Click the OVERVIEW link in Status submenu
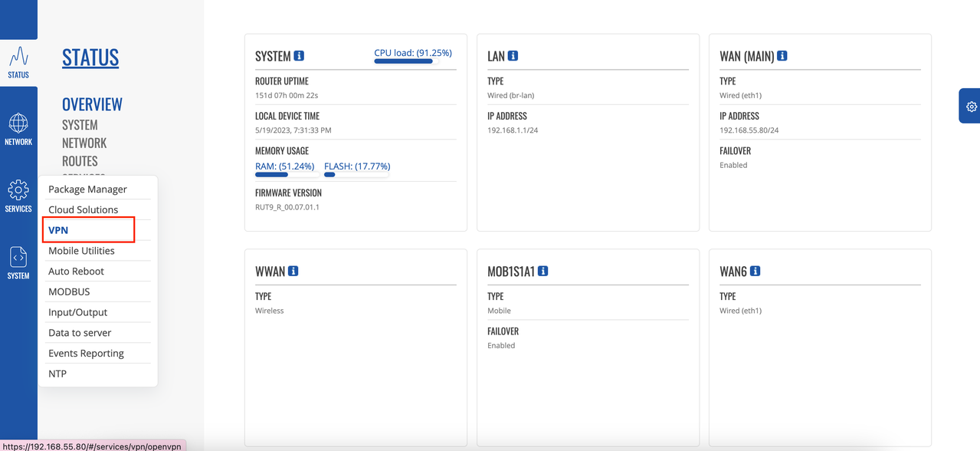This screenshot has height=451, width=980. (x=92, y=104)
